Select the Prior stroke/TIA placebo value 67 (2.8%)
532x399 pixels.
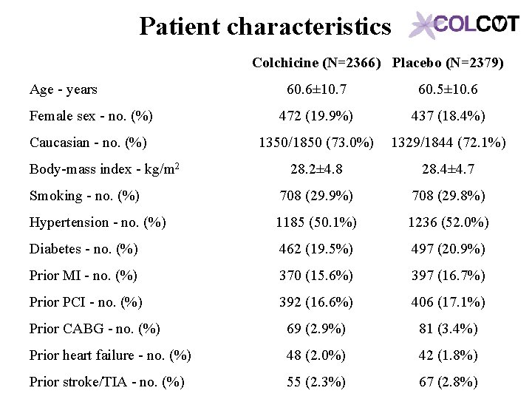448,382
